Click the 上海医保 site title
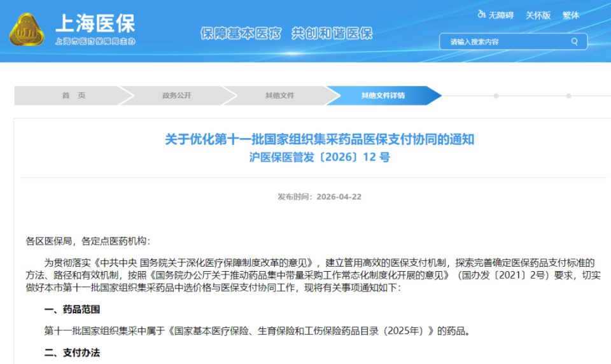 [x=95, y=23]
